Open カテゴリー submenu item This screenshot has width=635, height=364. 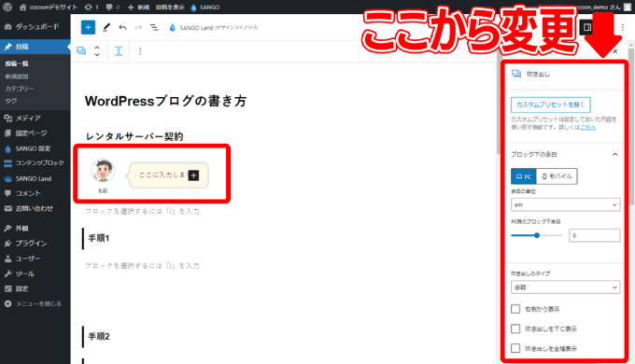(x=20, y=89)
